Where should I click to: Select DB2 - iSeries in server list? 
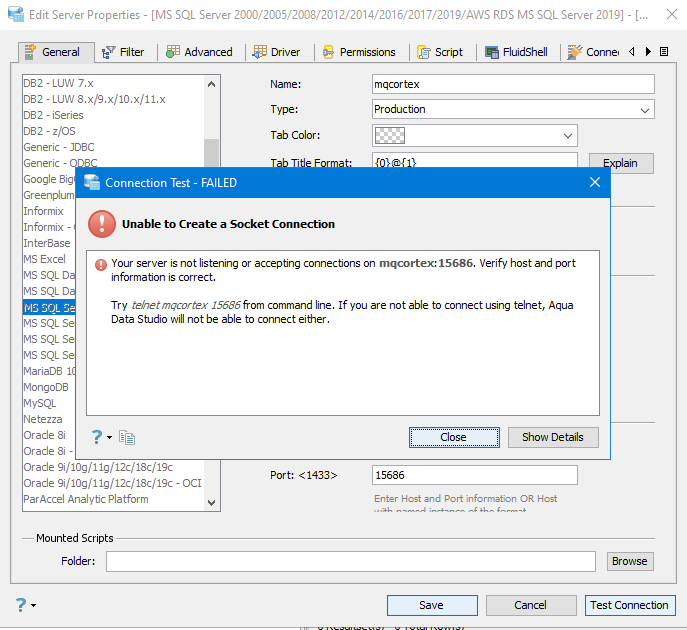[x=113, y=115]
